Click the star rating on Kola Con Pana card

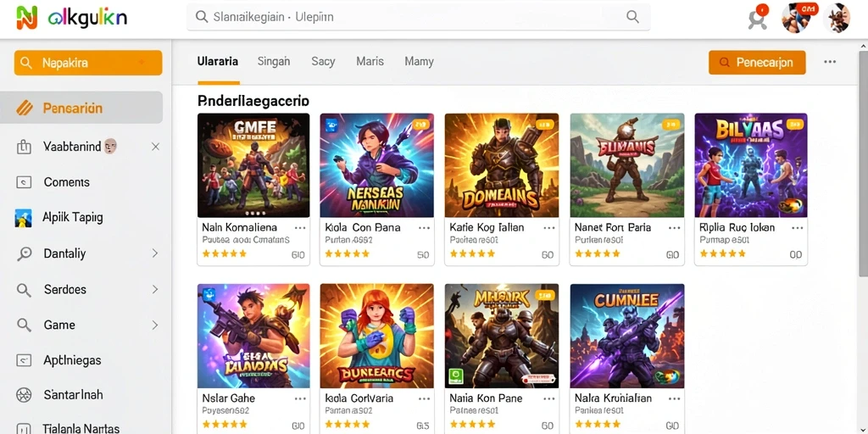[x=347, y=254]
